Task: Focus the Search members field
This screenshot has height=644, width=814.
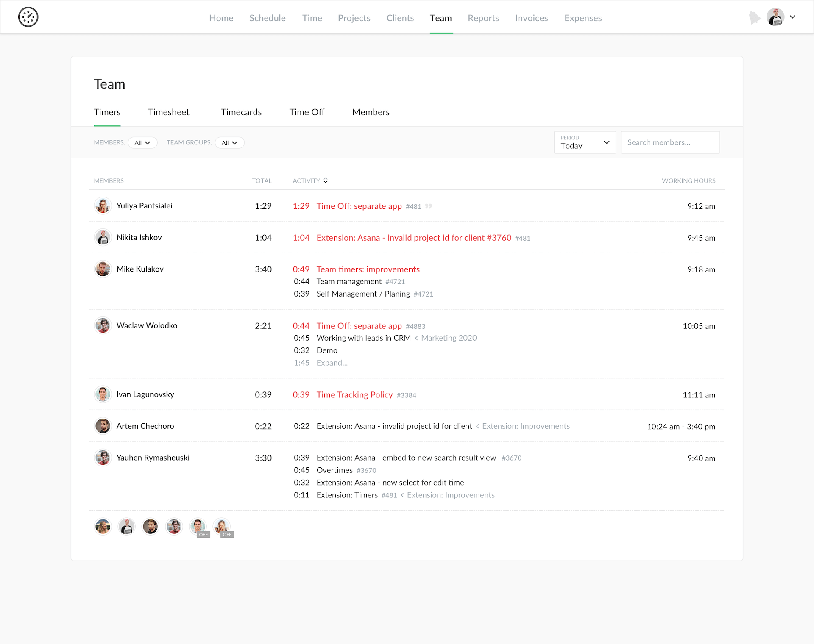Action: (x=670, y=142)
